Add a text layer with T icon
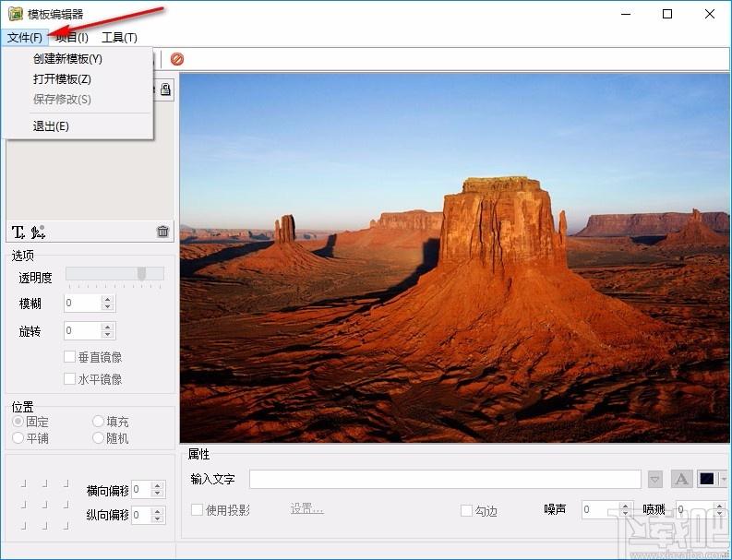 (x=18, y=232)
